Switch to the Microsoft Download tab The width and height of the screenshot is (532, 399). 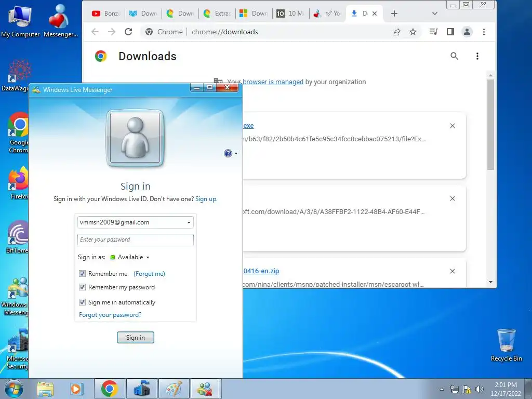(x=254, y=14)
